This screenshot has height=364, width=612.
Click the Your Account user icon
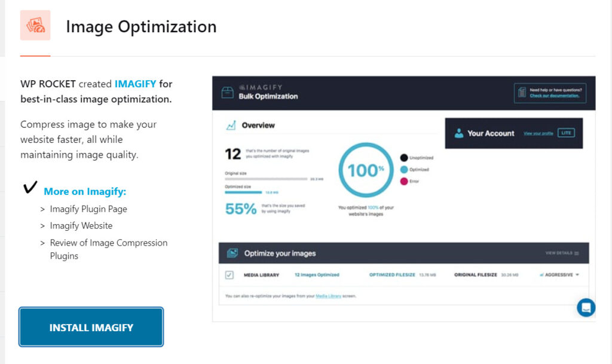click(x=459, y=133)
